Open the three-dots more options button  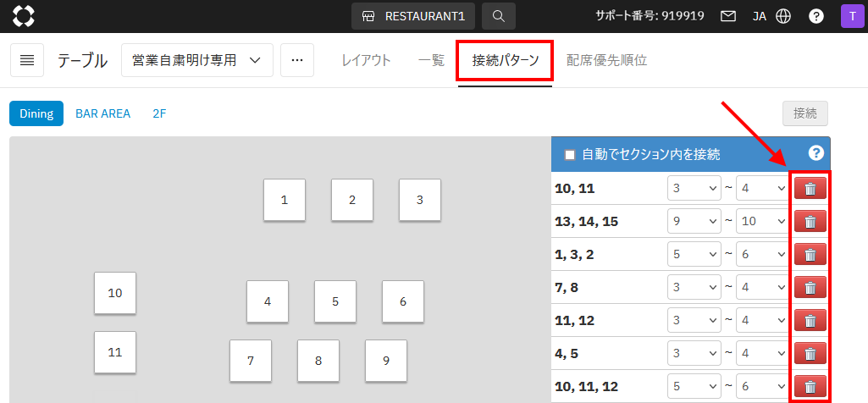297,60
